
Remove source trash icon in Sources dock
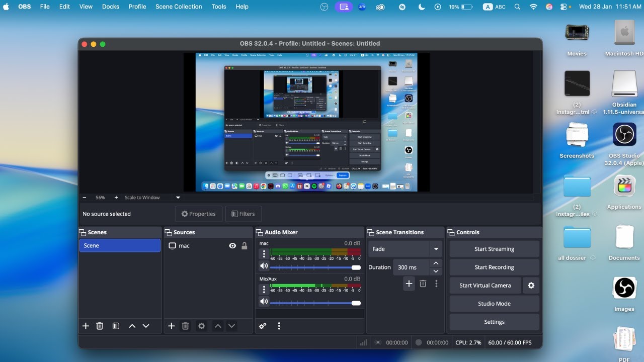[x=185, y=326]
